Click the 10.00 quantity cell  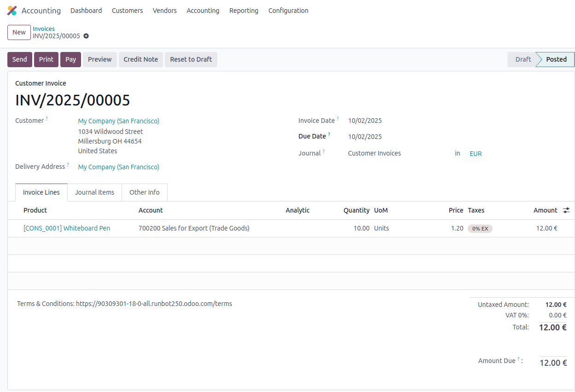[x=361, y=228]
